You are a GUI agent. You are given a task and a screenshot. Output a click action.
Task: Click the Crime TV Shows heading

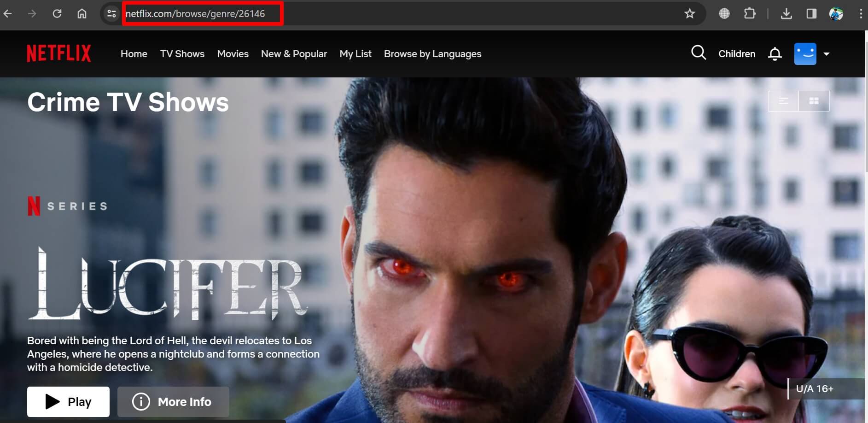click(128, 102)
